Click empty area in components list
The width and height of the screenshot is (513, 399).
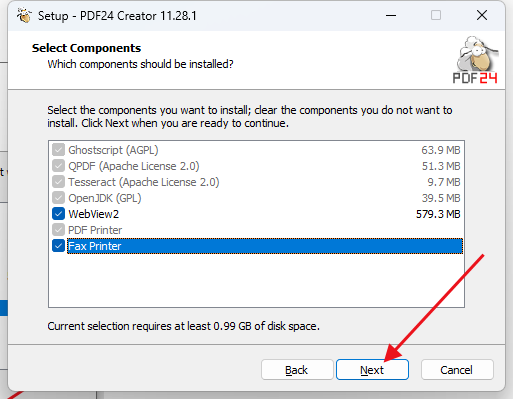point(256,281)
